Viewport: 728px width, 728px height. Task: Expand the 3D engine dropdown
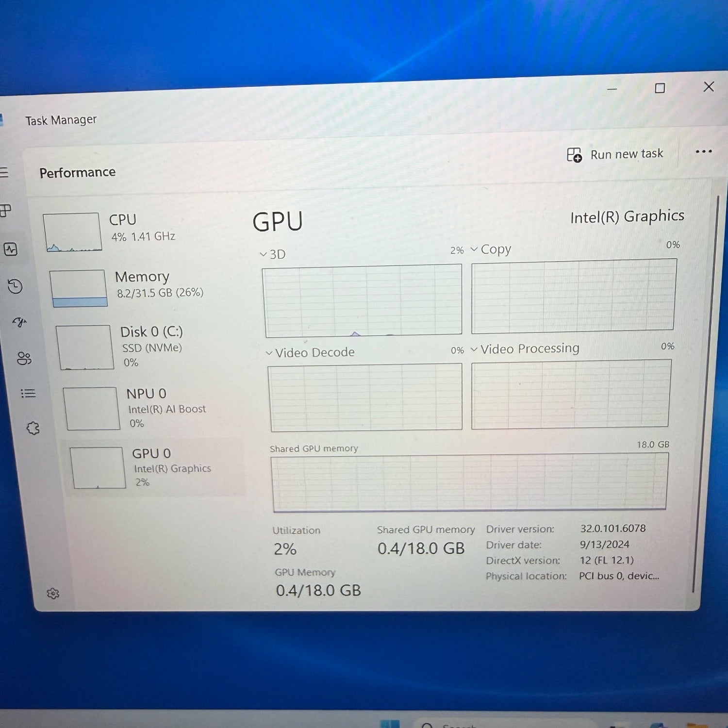(264, 254)
